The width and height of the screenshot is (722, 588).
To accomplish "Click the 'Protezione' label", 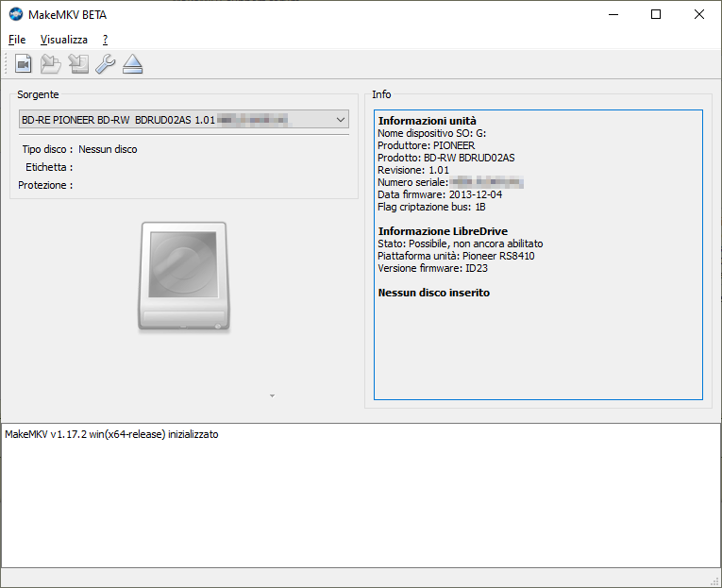I will (45, 185).
